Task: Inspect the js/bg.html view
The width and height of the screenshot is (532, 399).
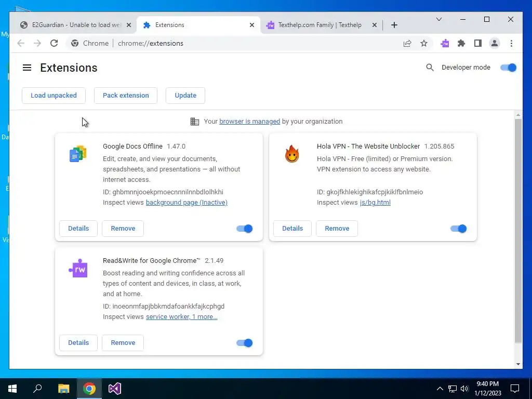Action: coord(375,203)
